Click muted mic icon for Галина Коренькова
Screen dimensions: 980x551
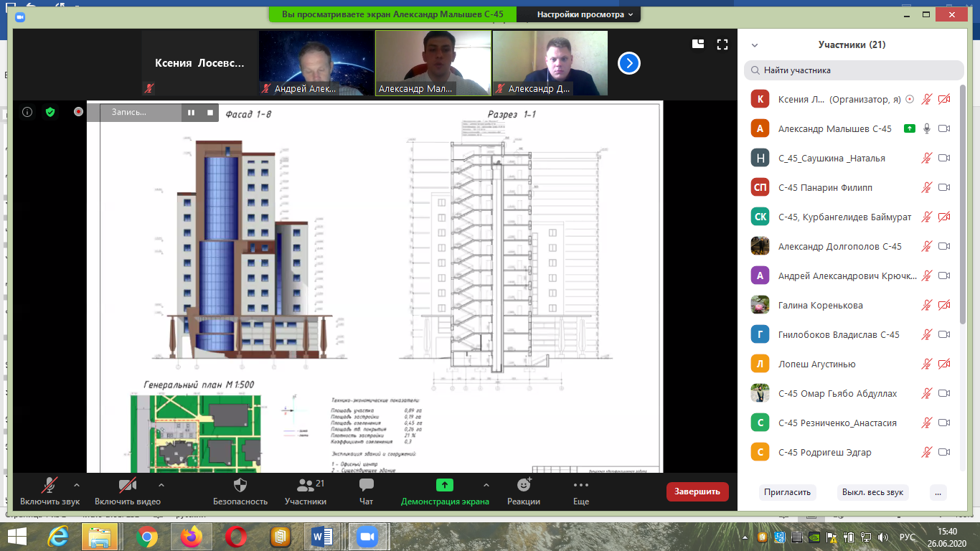point(927,305)
